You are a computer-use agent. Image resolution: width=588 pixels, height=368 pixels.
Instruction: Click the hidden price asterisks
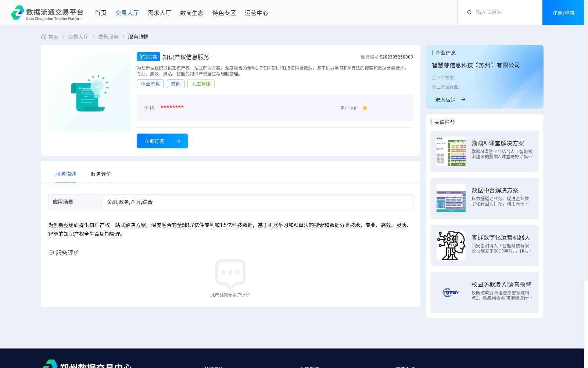coord(172,107)
